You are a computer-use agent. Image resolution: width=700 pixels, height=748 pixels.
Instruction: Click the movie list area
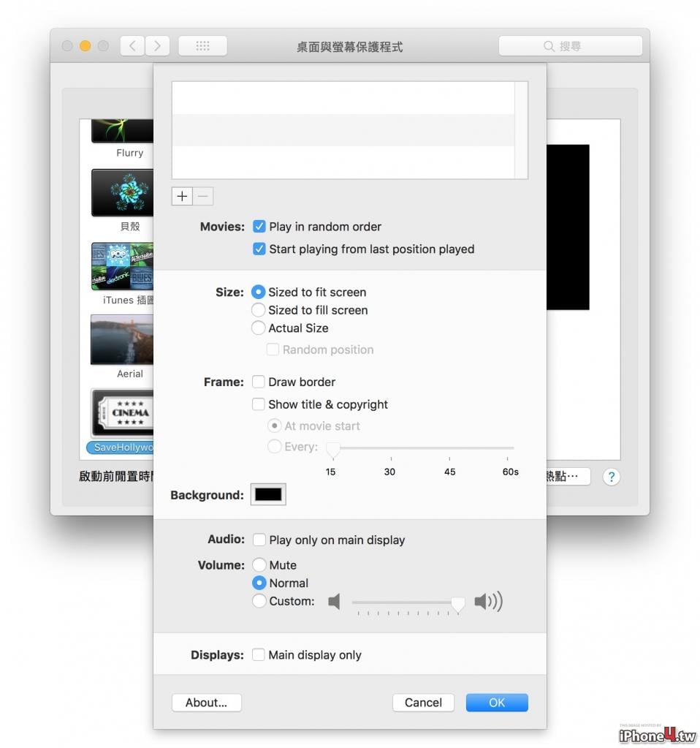(x=343, y=130)
